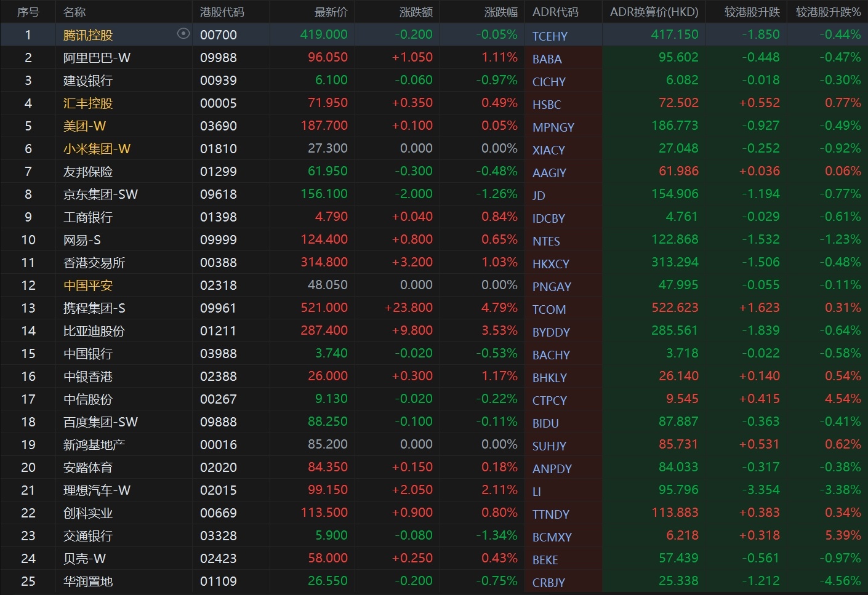The image size is (868, 595).
Task: Click the TCOM ADR code
Action: click(549, 309)
